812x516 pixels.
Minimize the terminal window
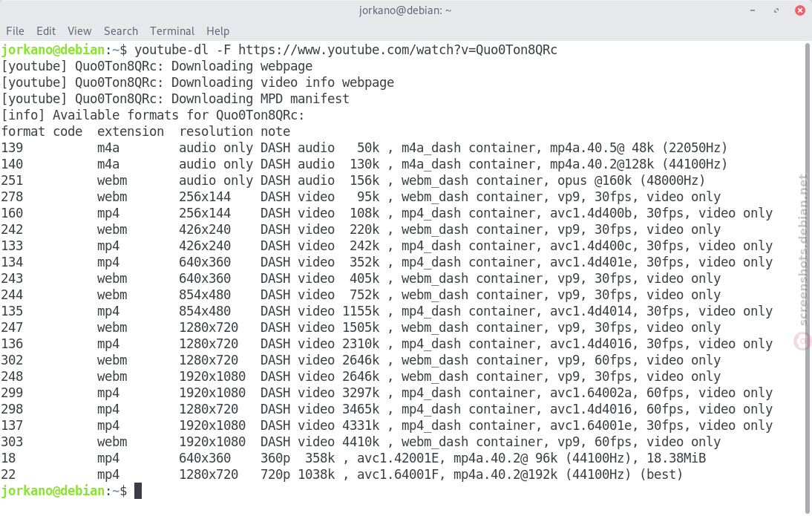(x=753, y=10)
